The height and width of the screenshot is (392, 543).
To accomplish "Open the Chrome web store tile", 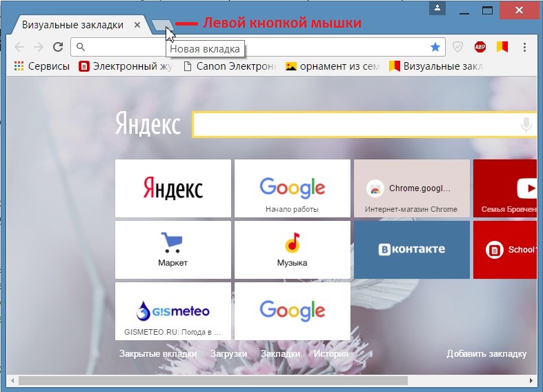I will pos(412,188).
